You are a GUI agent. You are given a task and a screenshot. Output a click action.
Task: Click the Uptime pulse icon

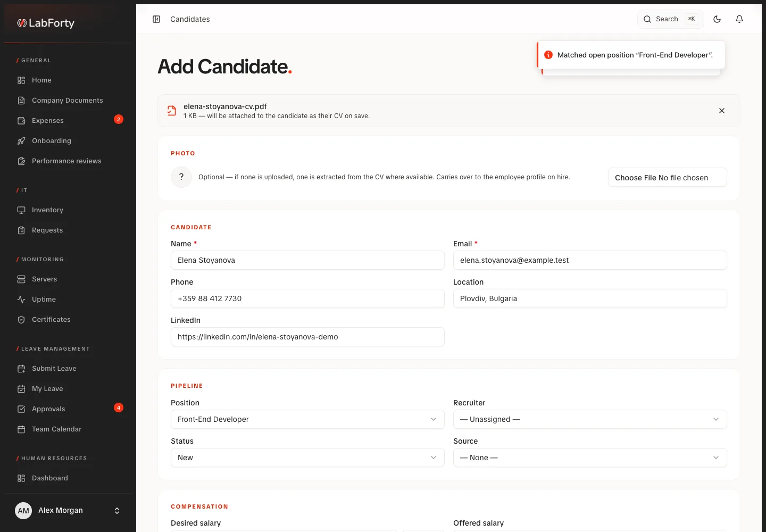coord(21,300)
